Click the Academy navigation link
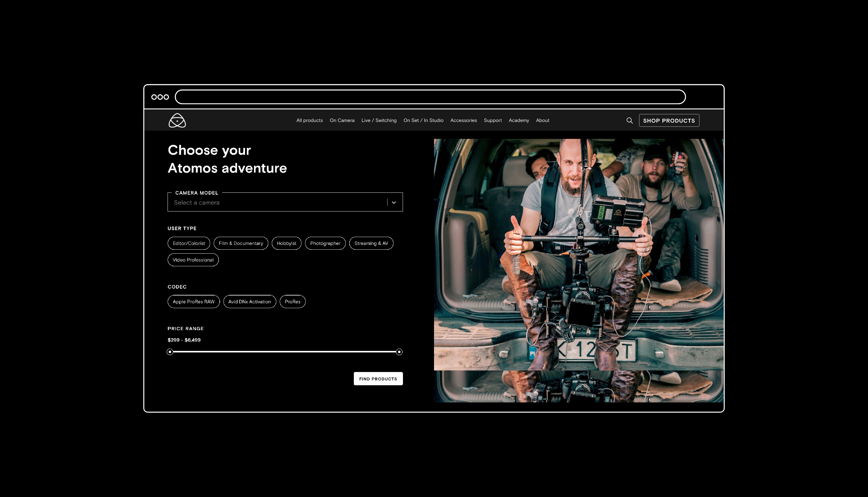The height and width of the screenshot is (497, 868). click(x=519, y=120)
